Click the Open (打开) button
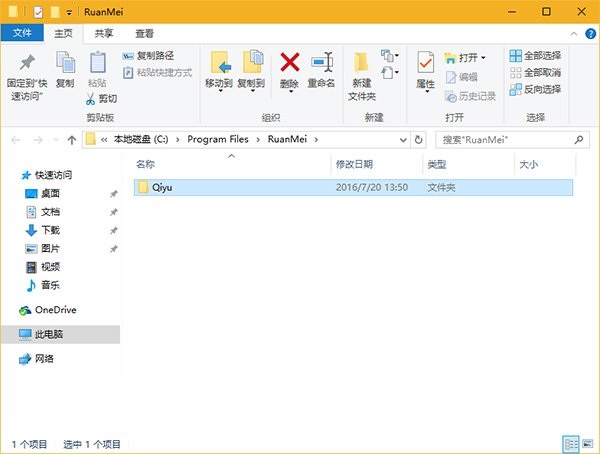The image size is (600, 454). click(461, 58)
